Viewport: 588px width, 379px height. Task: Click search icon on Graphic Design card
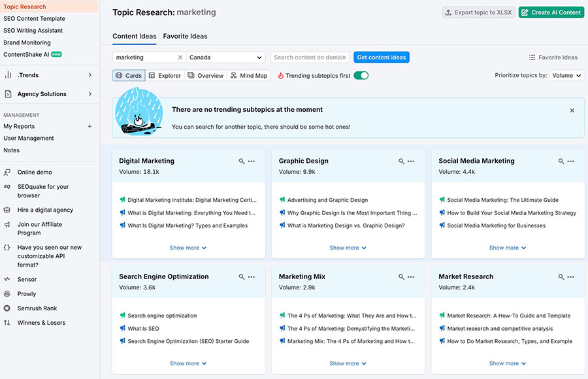click(x=401, y=161)
